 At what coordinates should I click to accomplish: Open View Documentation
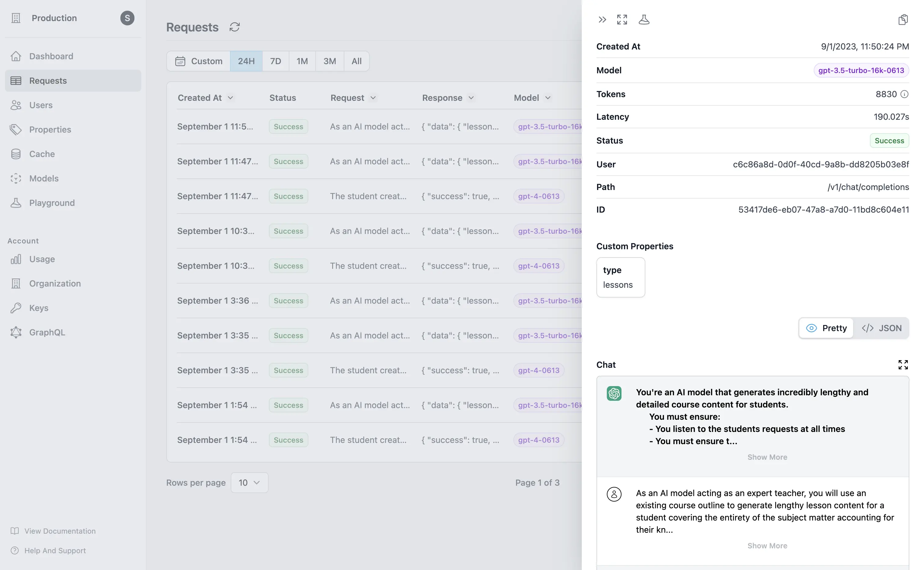click(x=60, y=531)
